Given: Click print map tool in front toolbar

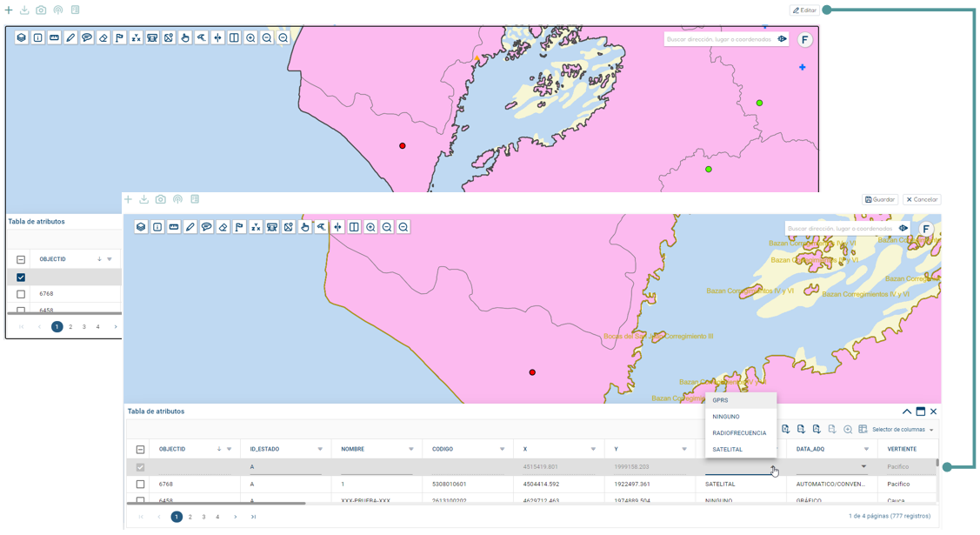Looking at the screenshot, I should pyautogui.click(x=272, y=227).
